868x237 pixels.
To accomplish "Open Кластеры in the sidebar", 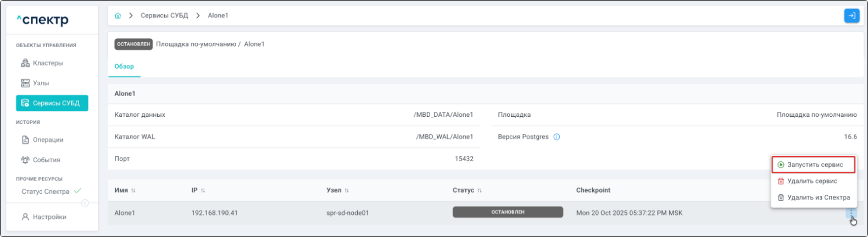I will point(47,63).
